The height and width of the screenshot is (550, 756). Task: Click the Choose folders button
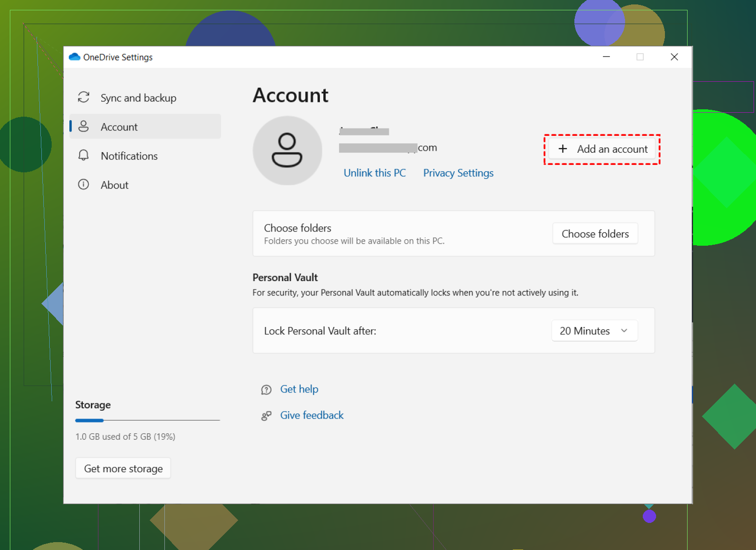coord(595,234)
